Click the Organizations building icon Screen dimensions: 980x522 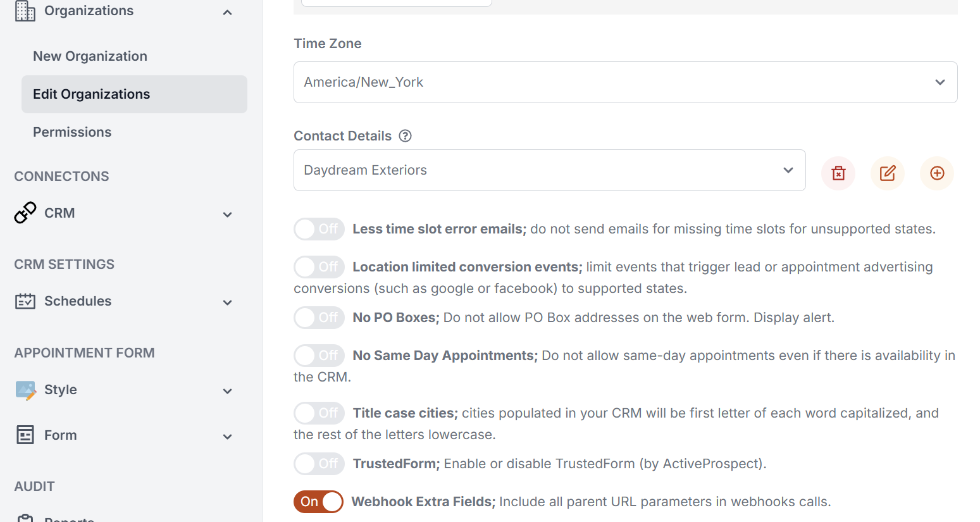pos(23,11)
